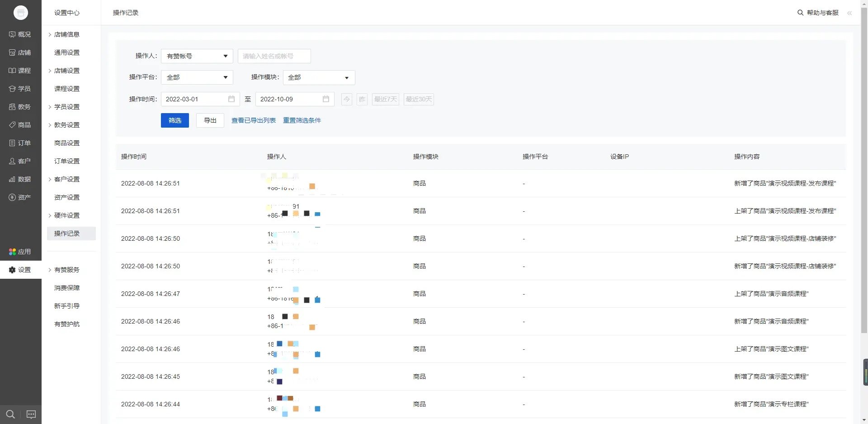Focus the name or account input field
Image resolution: width=868 pixels, height=424 pixels.
click(x=274, y=56)
